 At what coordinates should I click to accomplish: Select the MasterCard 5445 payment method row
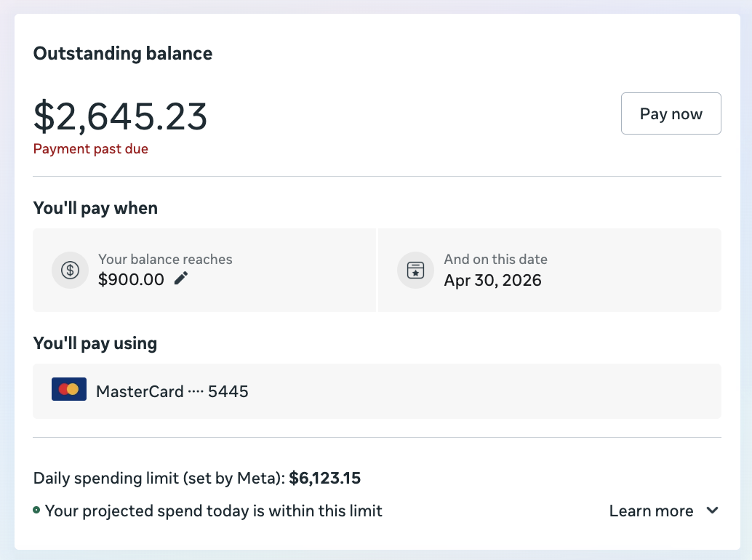[377, 391]
